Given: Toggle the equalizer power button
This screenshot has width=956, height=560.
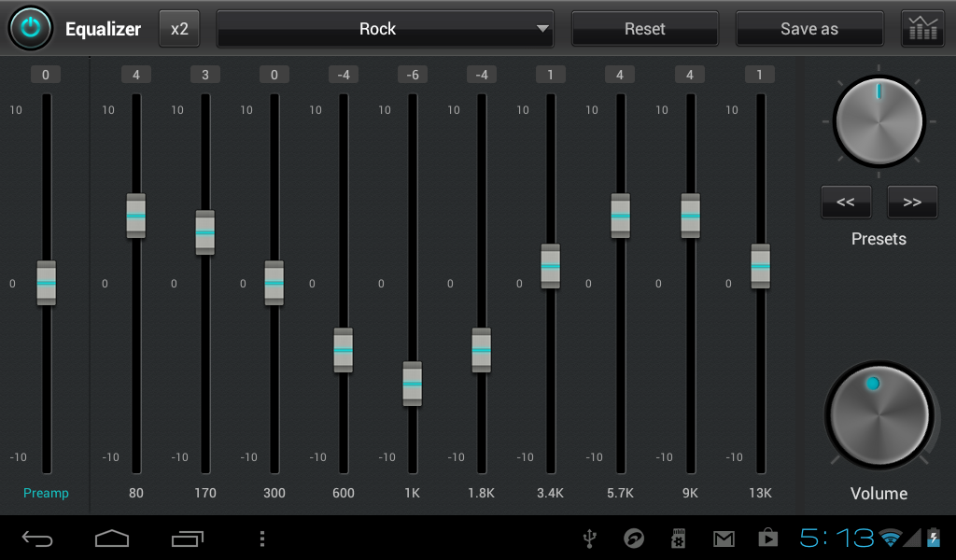Looking at the screenshot, I should pos(29,28).
